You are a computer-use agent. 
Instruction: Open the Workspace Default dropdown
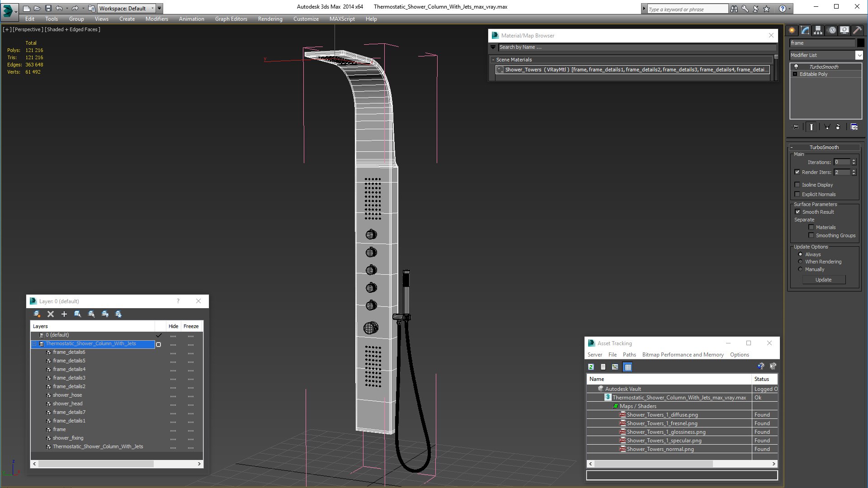click(x=153, y=8)
